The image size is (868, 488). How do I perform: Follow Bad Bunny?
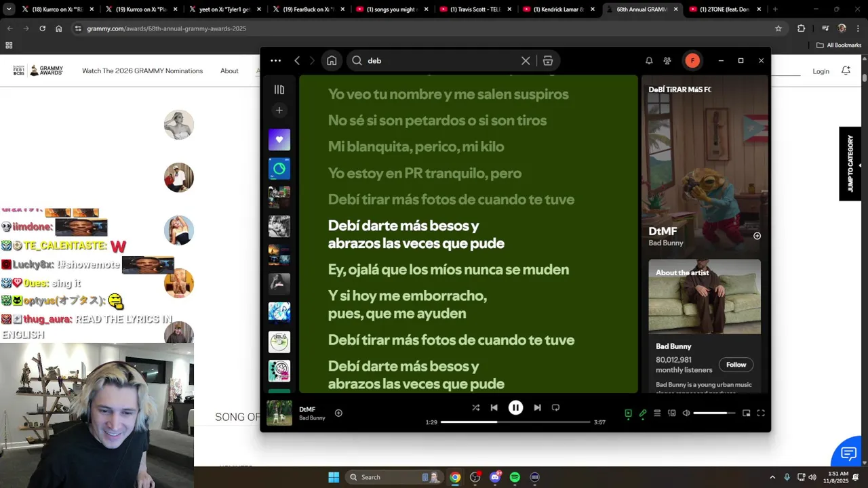[x=736, y=365]
